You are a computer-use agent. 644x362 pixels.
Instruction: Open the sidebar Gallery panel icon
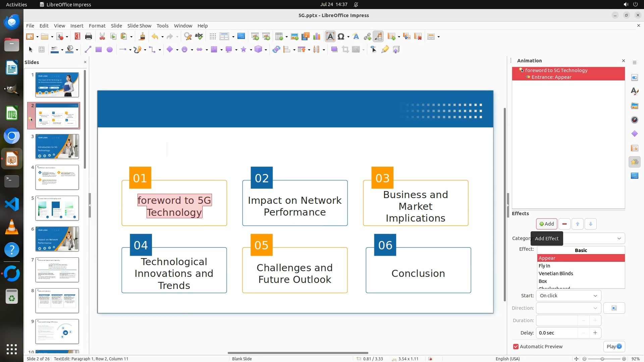[634, 106]
